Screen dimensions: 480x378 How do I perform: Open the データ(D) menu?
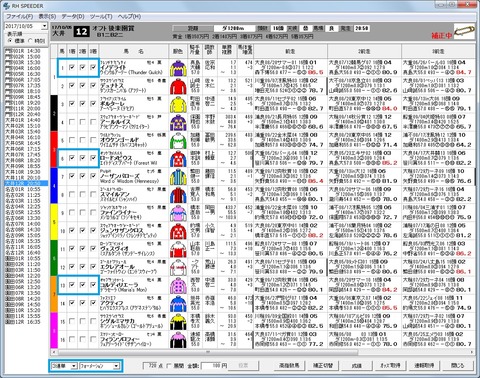pos(73,16)
